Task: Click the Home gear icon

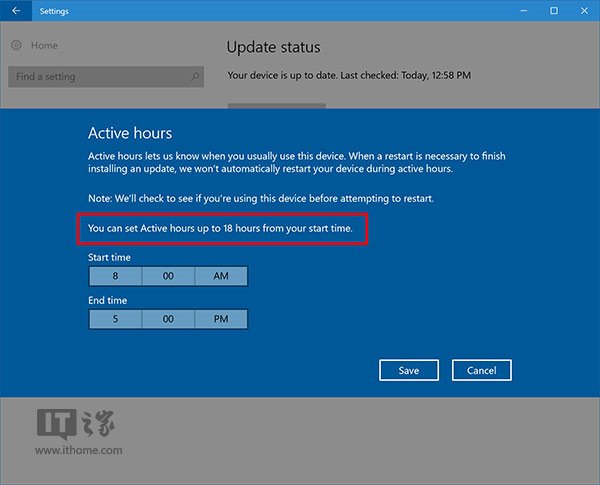Action: 16,46
